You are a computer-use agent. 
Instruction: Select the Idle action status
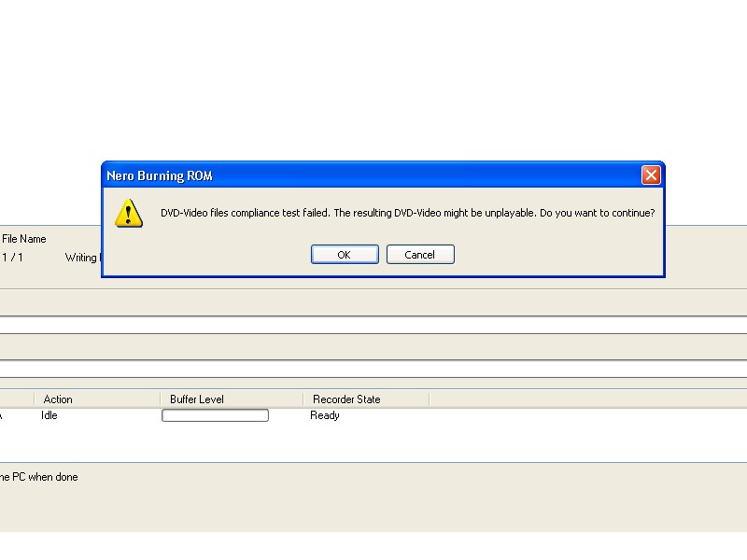pyautogui.click(x=49, y=415)
